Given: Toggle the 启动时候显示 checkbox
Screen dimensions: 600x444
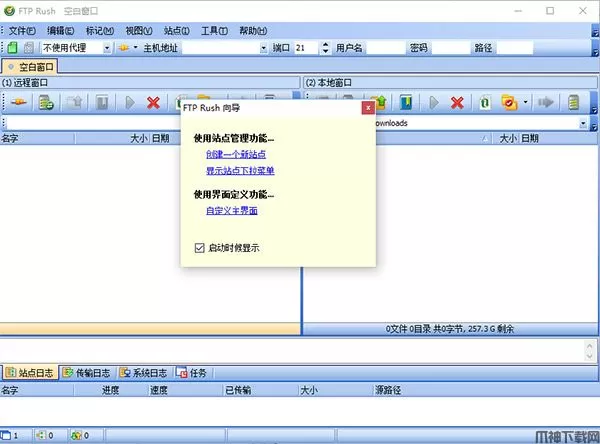Looking at the screenshot, I should [199, 248].
